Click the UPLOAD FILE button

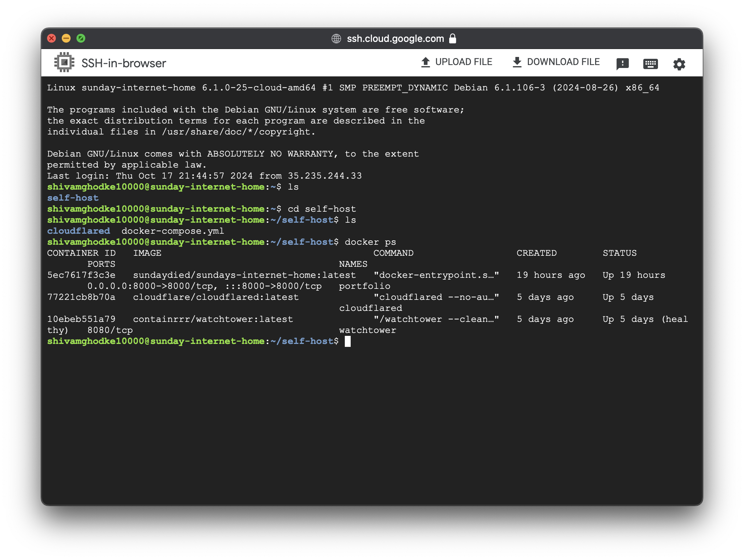[x=456, y=62]
